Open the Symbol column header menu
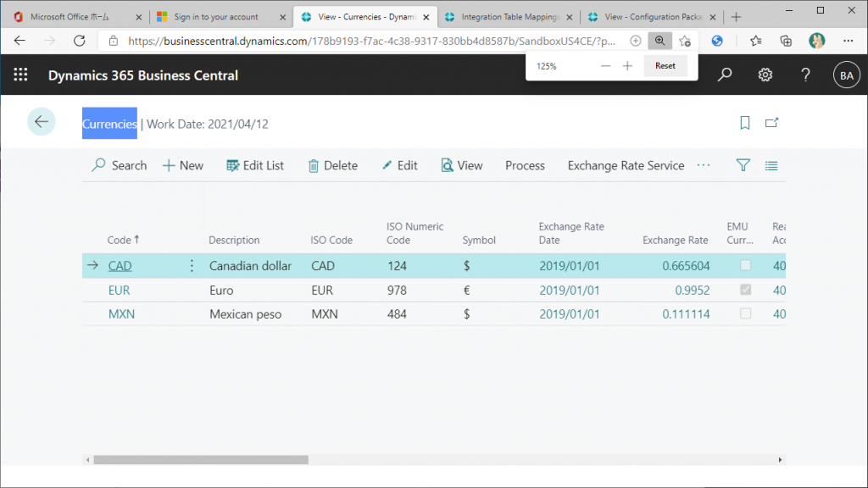This screenshot has width=868, height=488. pos(479,240)
